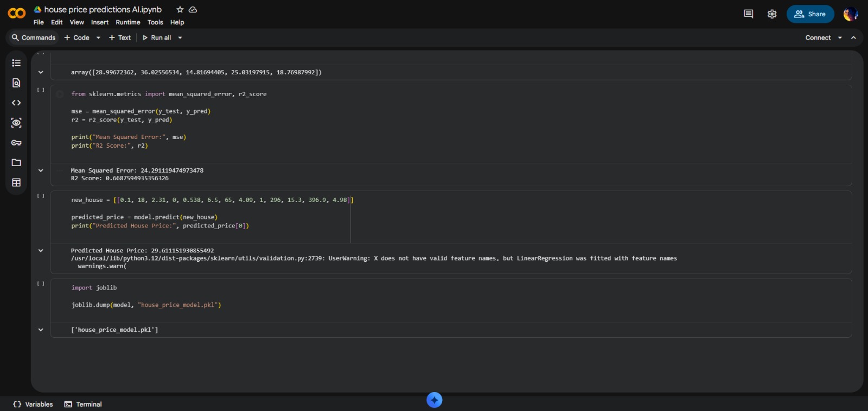Open the comments icon in header
Image resolution: width=868 pixels, height=411 pixels.
click(x=748, y=14)
